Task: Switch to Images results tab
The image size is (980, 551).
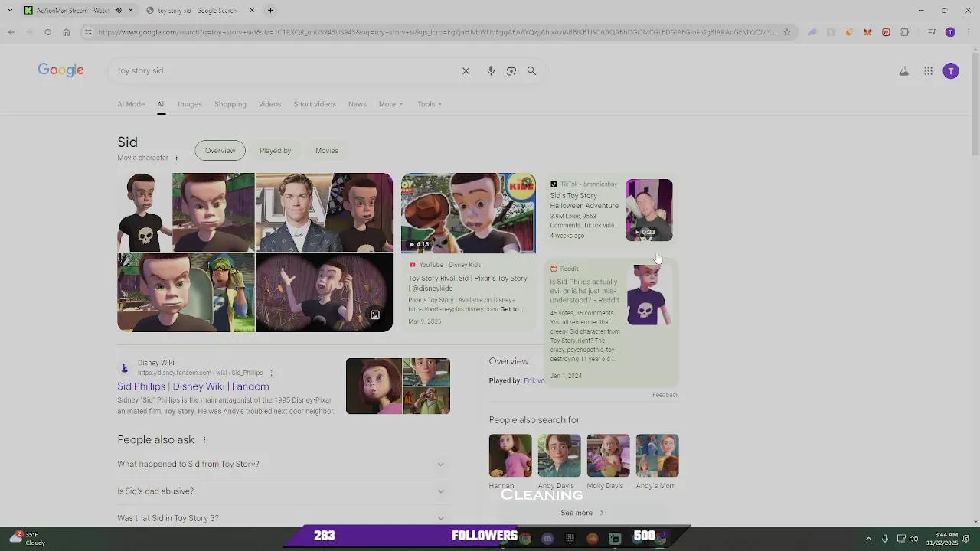Action: (x=190, y=104)
